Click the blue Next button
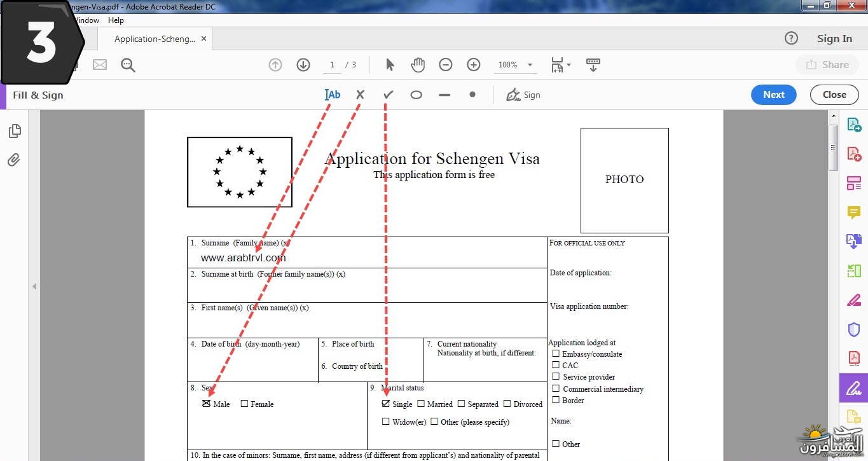The width and height of the screenshot is (868, 461). click(x=773, y=95)
